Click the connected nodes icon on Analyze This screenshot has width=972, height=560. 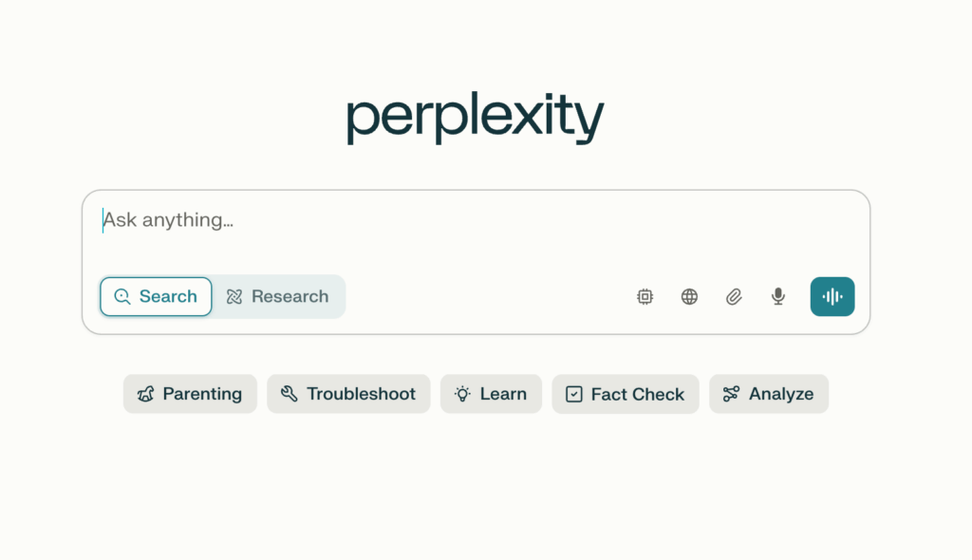click(x=731, y=394)
